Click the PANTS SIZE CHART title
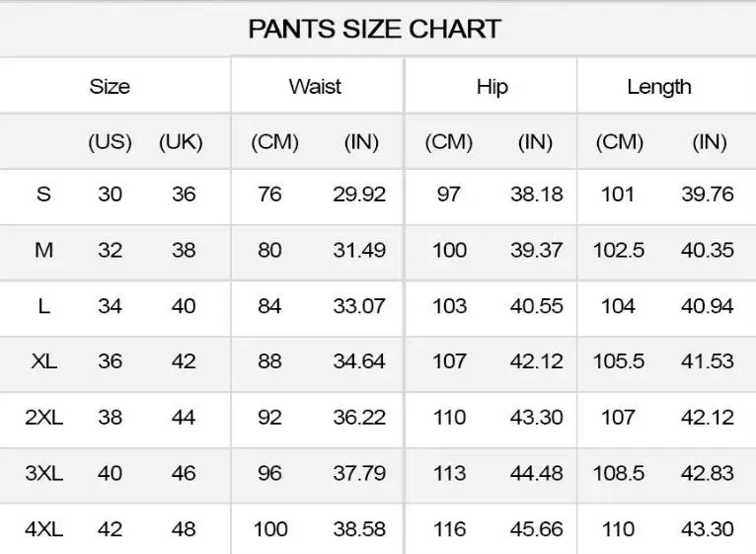This screenshot has height=554, width=756. click(x=375, y=29)
